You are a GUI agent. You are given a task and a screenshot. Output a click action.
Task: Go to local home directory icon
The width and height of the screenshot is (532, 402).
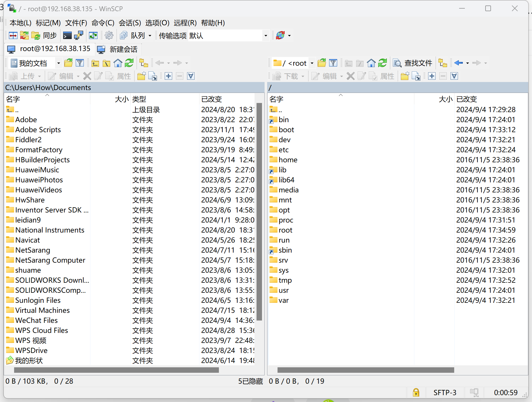118,63
